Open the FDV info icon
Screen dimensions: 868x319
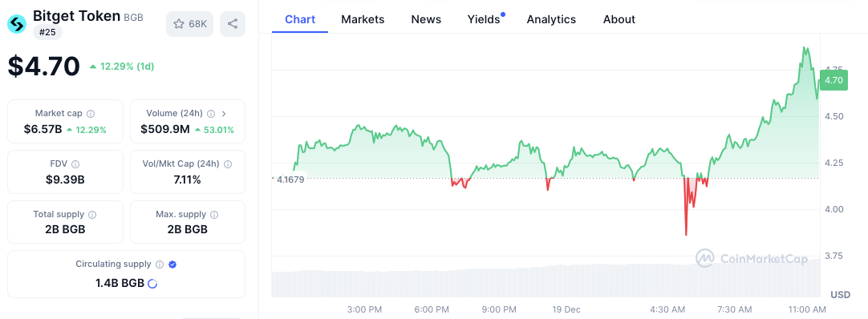click(x=75, y=164)
